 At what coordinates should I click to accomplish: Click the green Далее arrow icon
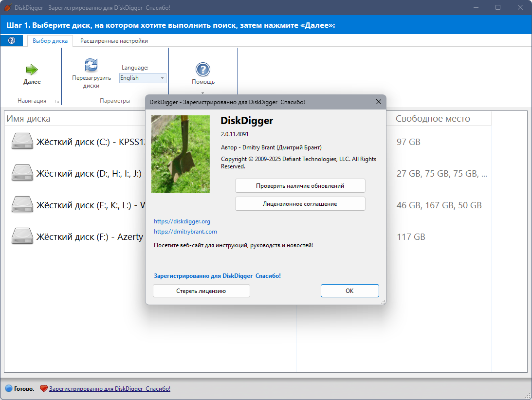32,70
